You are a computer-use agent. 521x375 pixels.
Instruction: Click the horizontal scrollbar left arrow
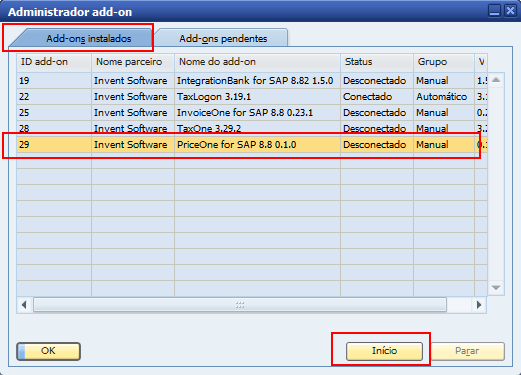pos(24,305)
